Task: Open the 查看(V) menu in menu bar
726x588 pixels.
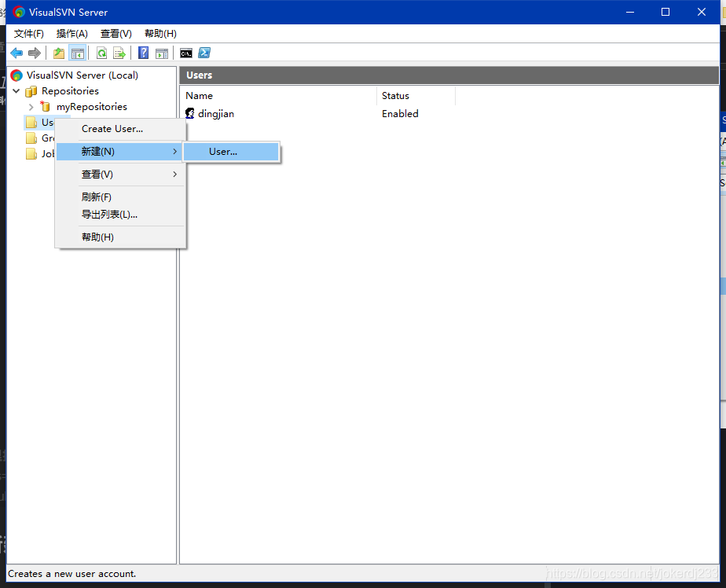Action: [115, 34]
